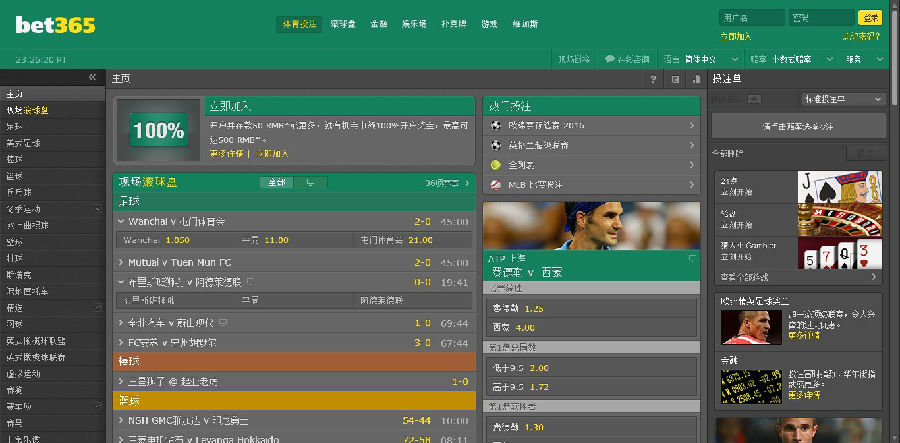Click the baseball icon next to MLB
Screen dimensions: 900x443
pos(496,185)
